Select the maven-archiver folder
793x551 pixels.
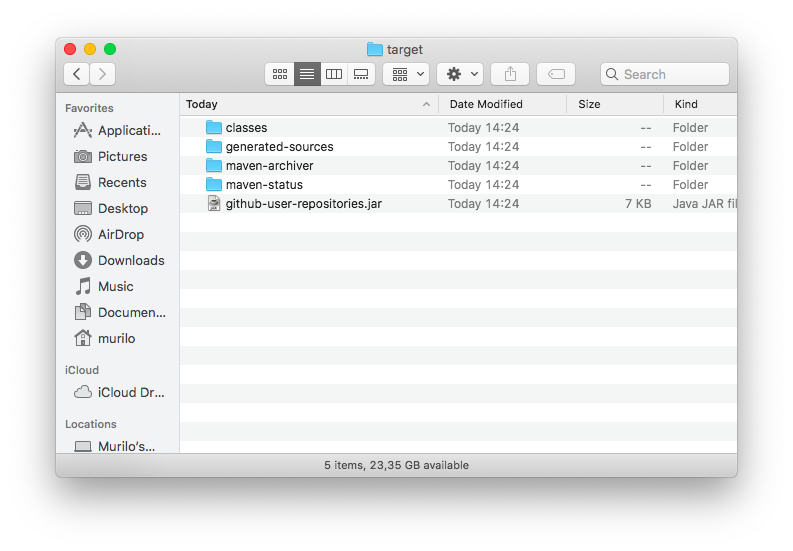pos(269,165)
